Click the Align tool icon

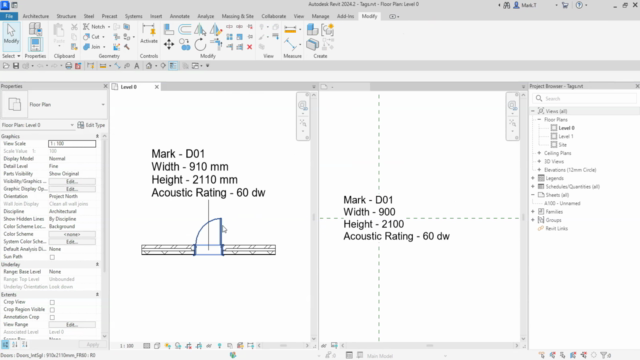tap(169, 29)
